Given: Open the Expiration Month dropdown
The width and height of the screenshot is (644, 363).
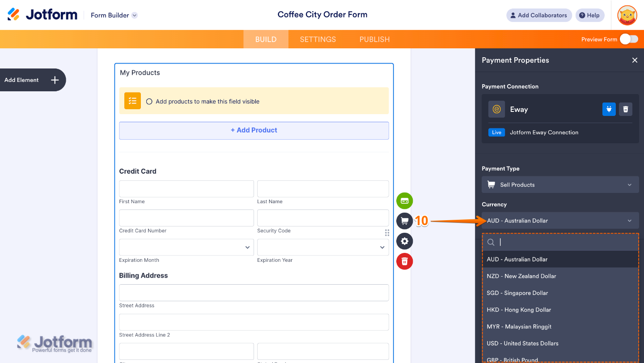Looking at the screenshot, I should coord(186,248).
